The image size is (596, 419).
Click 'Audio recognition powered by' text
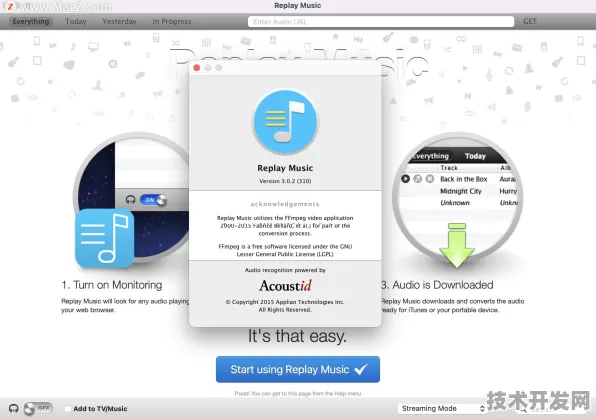tap(285, 270)
